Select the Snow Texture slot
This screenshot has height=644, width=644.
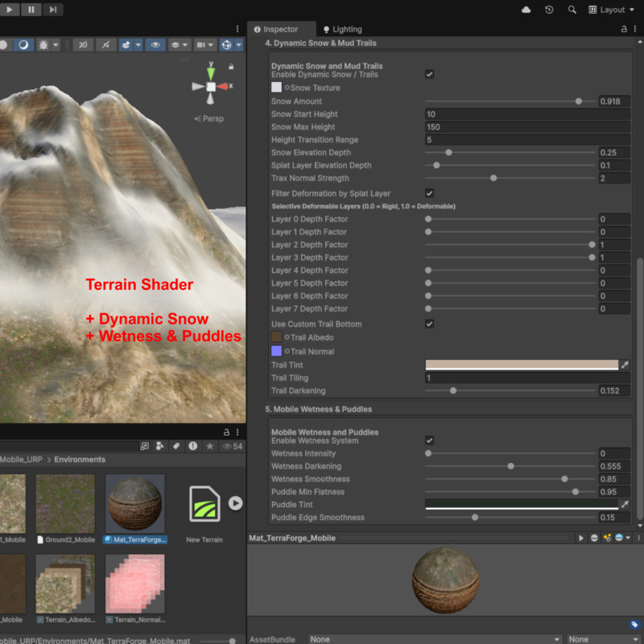pos(276,87)
